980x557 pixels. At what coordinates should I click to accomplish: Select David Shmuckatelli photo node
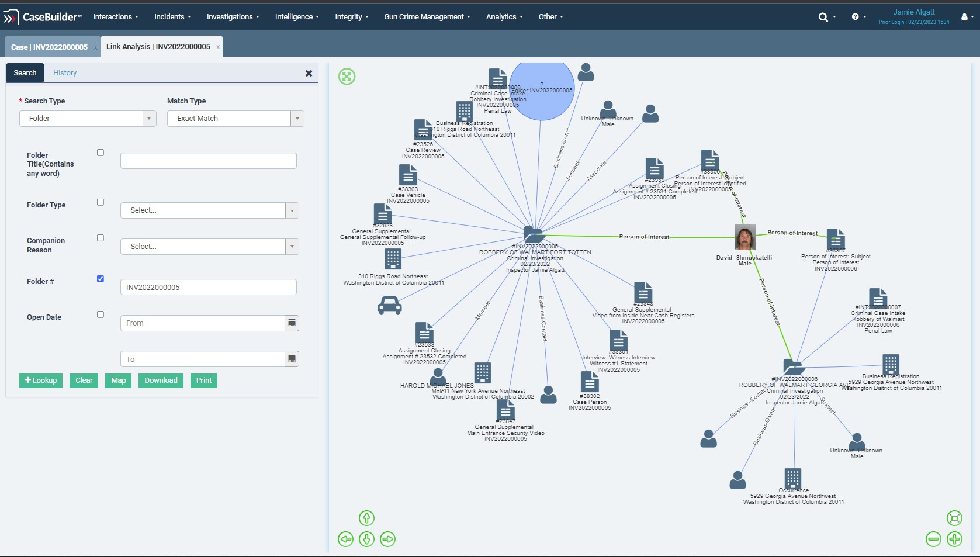coord(744,237)
